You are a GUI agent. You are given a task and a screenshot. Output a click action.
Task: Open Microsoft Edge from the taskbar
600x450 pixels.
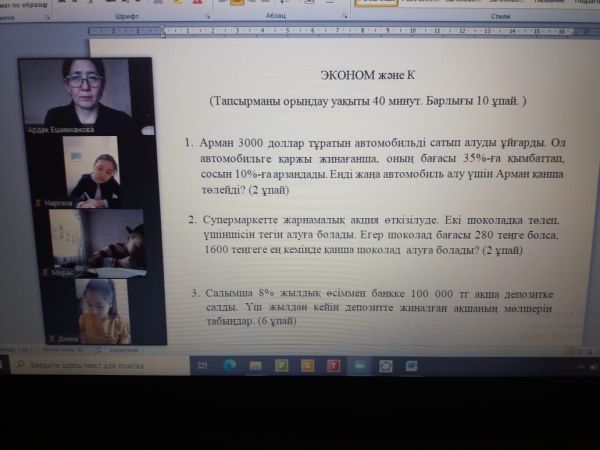click(x=230, y=365)
